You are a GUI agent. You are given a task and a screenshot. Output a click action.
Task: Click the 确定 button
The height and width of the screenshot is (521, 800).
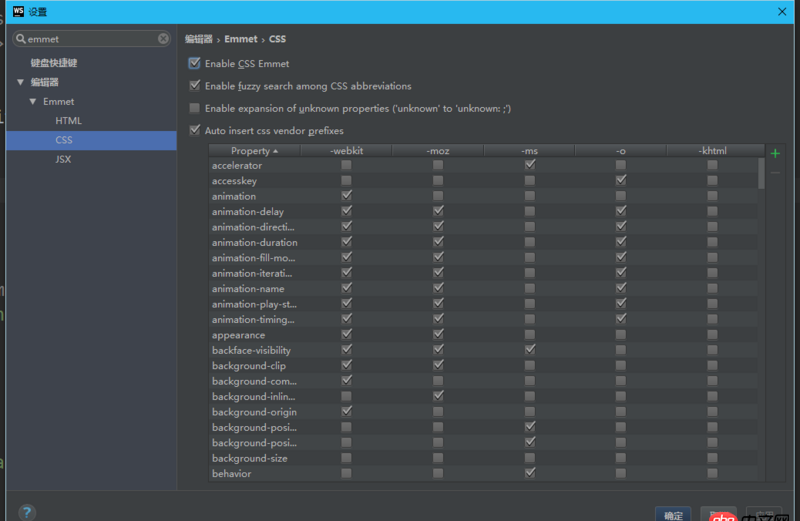pos(674,515)
